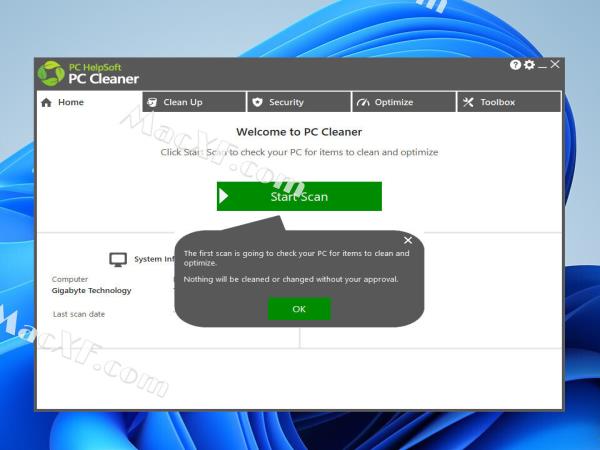Click 'Nothing will be cleaned' message text
The height and width of the screenshot is (450, 600).
(x=291, y=279)
